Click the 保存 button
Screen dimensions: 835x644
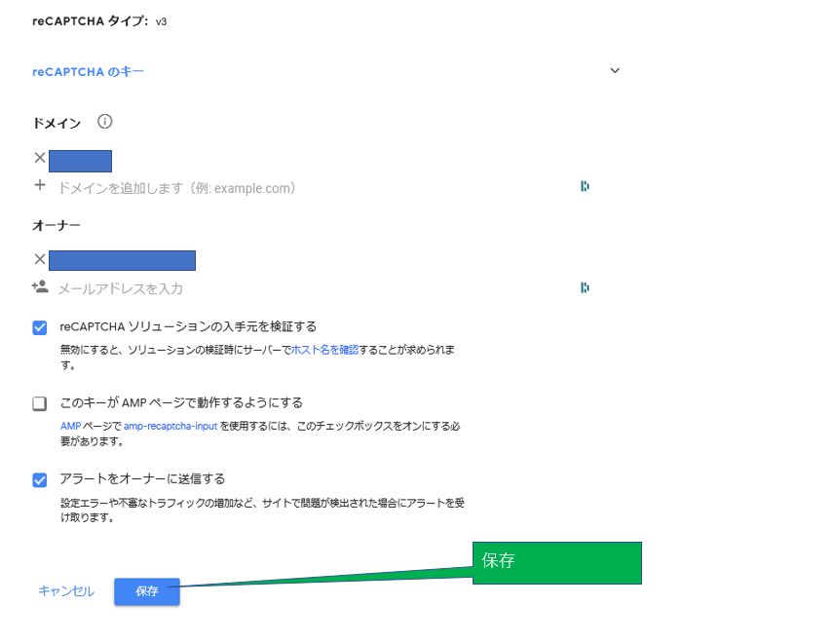(146, 591)
